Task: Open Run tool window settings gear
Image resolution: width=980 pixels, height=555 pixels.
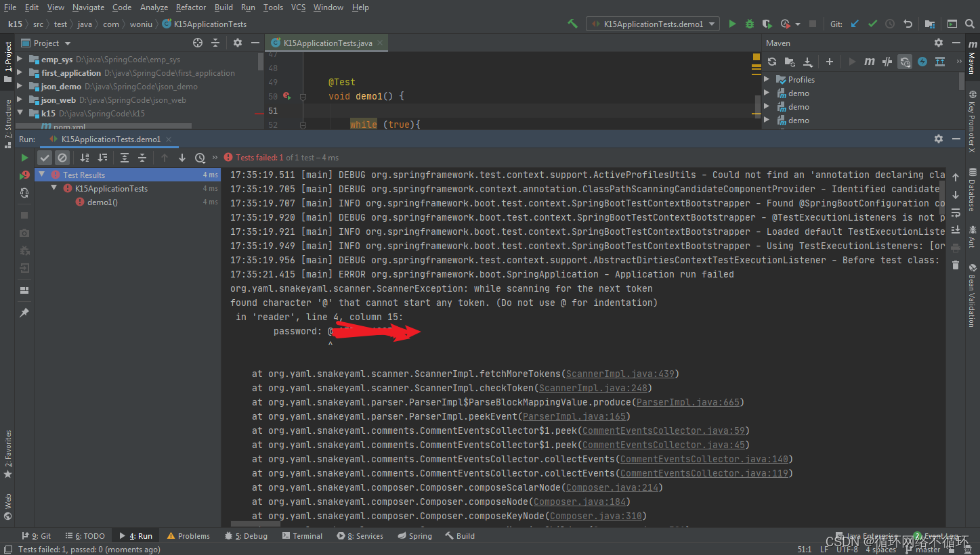Action: tap(939, 139)
